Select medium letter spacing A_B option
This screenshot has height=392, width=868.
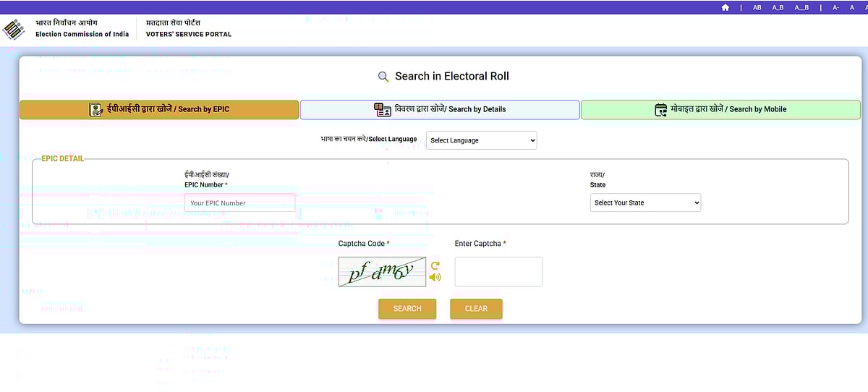[778, 7]
